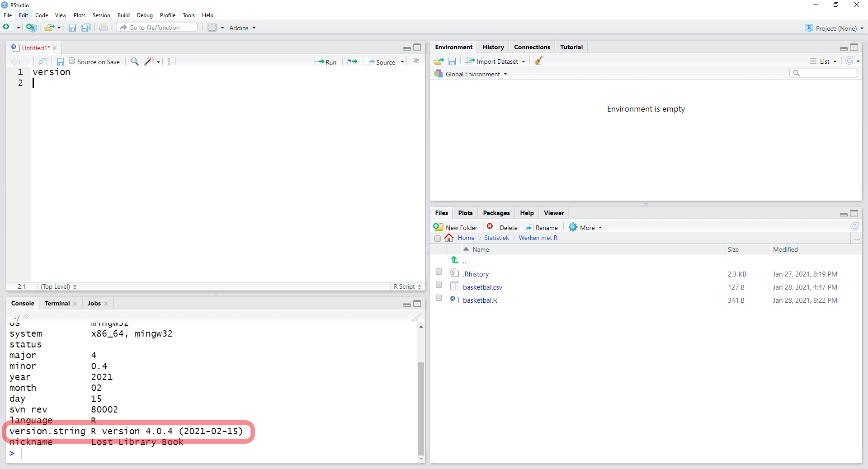Viewport: 868px width, 469px height.
Task: Save workspace with Environment save icon
Action: tap(452, 61)
